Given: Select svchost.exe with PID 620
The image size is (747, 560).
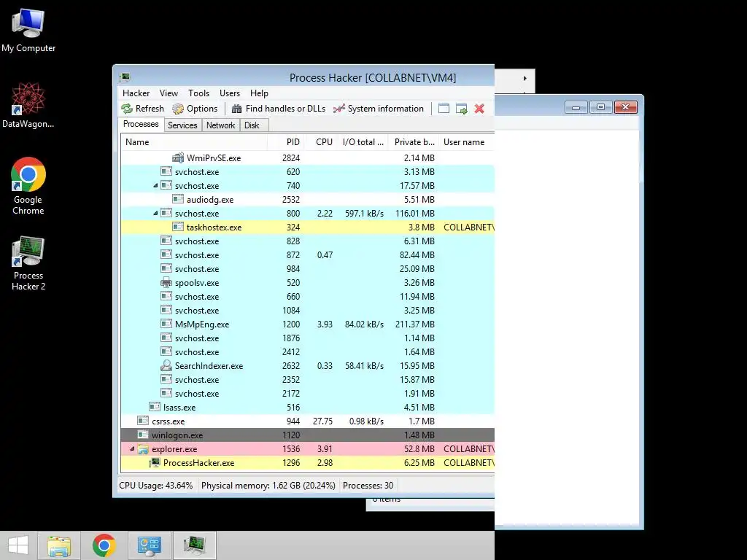Looking at the screenshot, I should pyautogui.click(x=307, y=172).
